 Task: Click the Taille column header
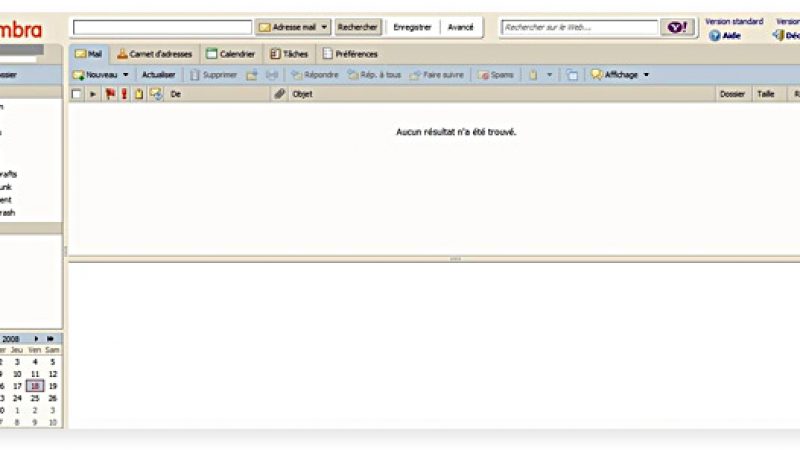coord(766,94)
